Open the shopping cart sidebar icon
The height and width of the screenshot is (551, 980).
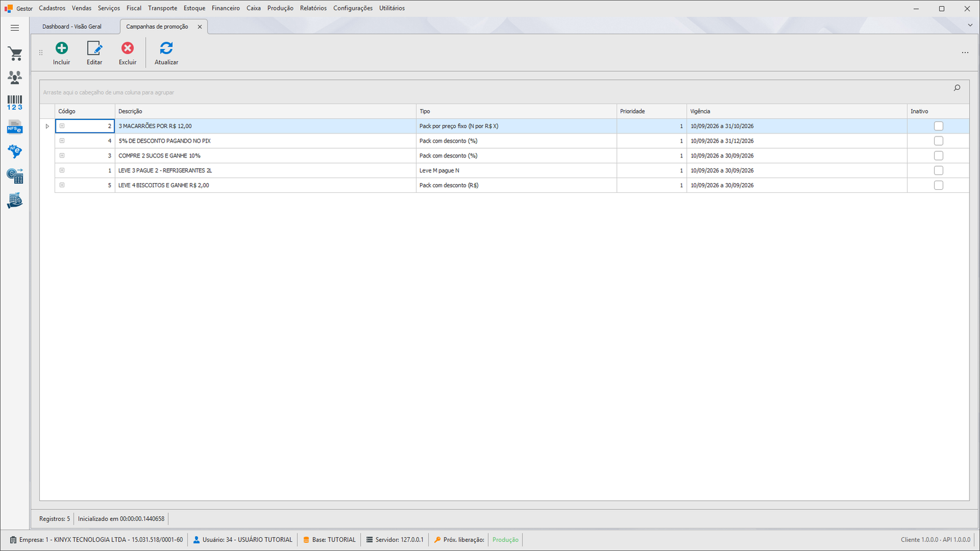[x=15, y=54]
